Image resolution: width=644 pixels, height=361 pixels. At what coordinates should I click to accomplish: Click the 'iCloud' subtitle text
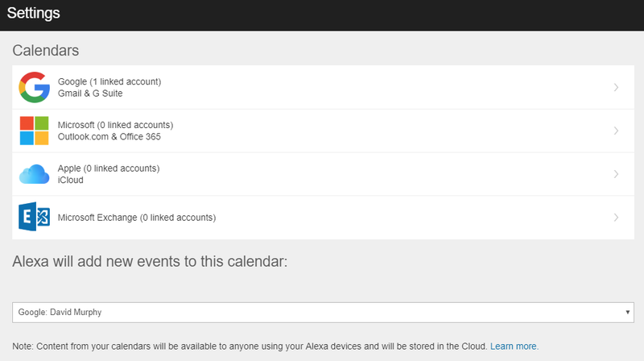coord(70,180)
